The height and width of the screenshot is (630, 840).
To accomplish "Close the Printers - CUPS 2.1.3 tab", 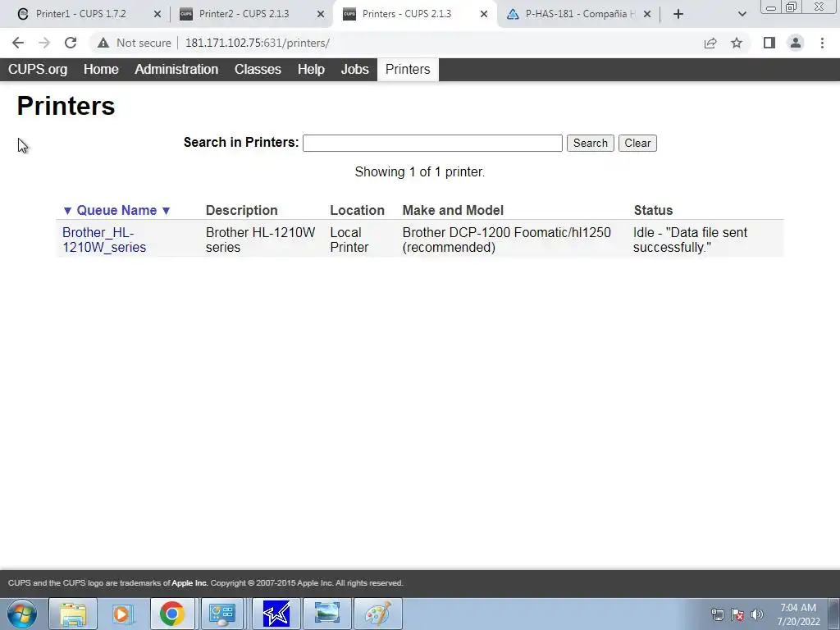I will point(484,14).
